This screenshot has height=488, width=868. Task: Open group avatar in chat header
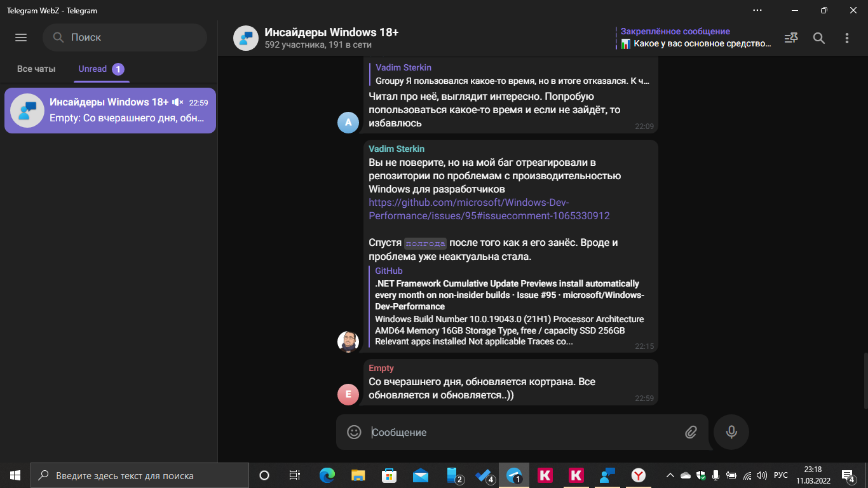point(246,38)
